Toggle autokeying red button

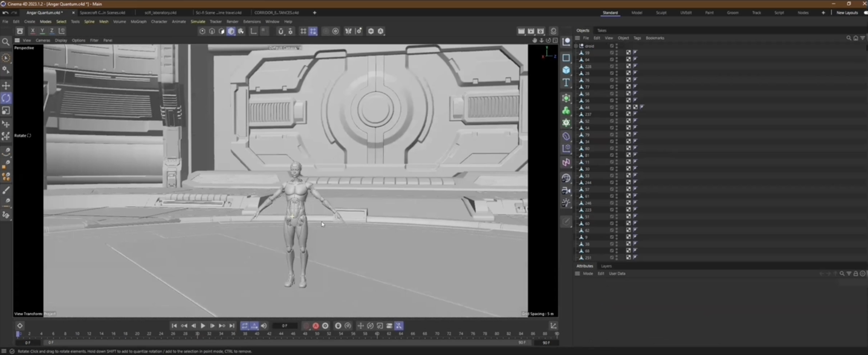[315, 326]
